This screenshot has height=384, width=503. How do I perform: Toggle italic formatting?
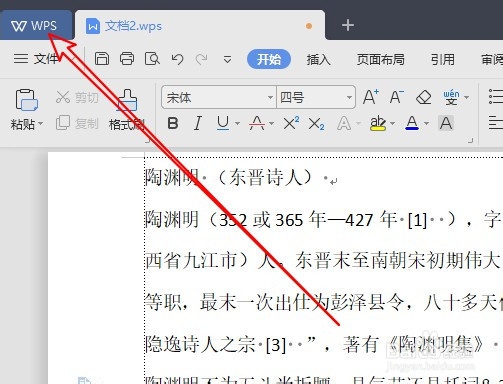pos(198,123)
